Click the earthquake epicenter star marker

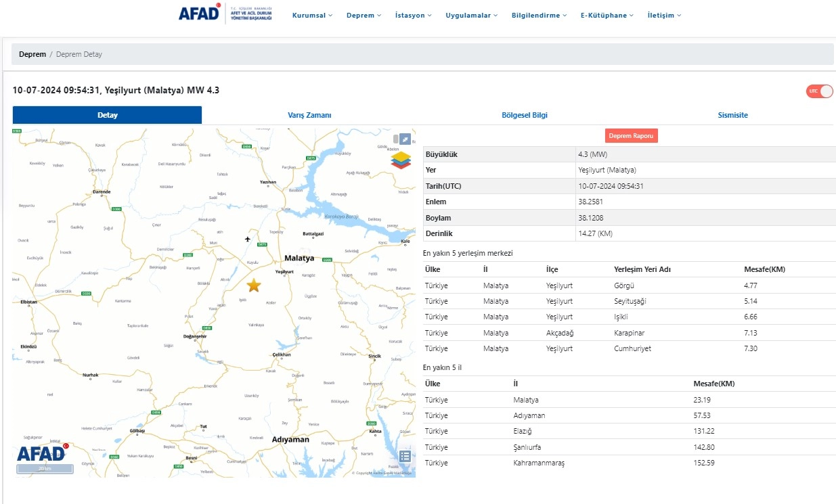coord(254,285)
